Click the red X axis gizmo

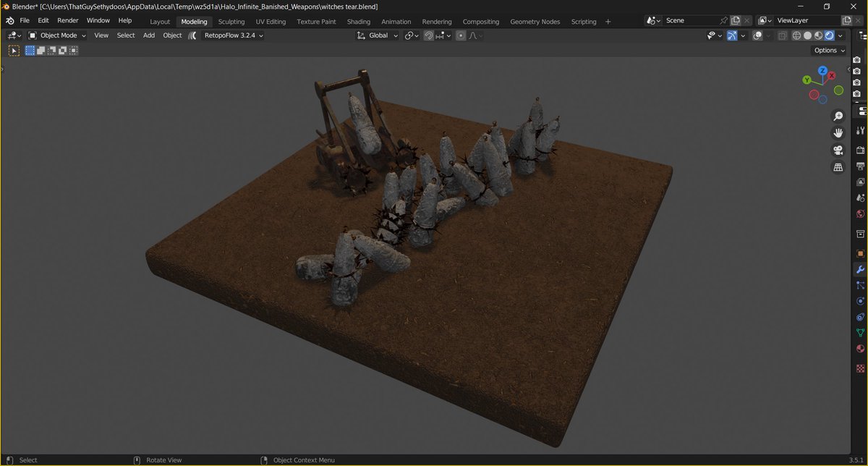point(831,75)
